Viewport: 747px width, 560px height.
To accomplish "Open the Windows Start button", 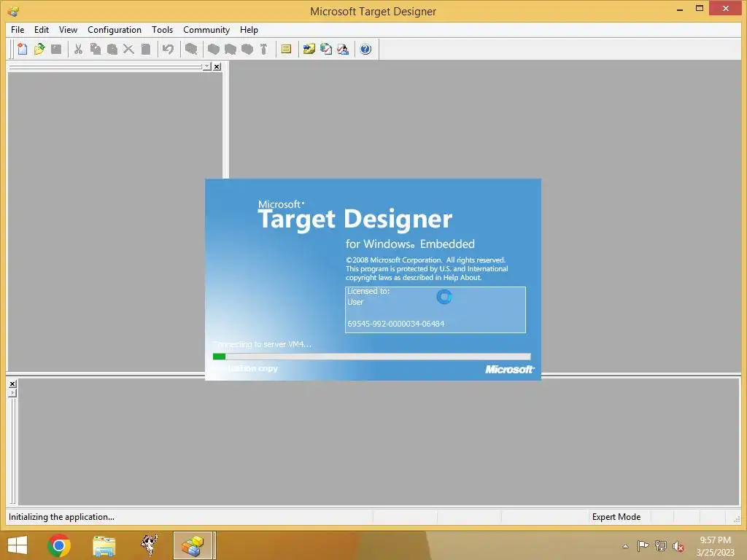I will coord(18,545).
